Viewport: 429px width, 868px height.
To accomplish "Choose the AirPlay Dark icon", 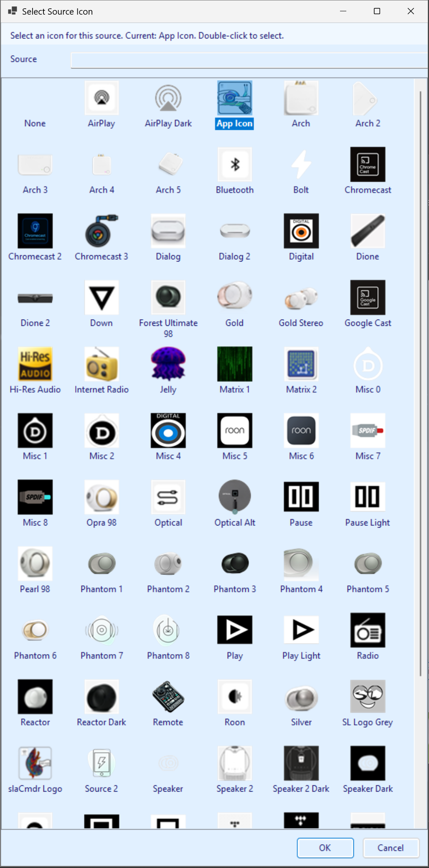I will click(168, 98).
